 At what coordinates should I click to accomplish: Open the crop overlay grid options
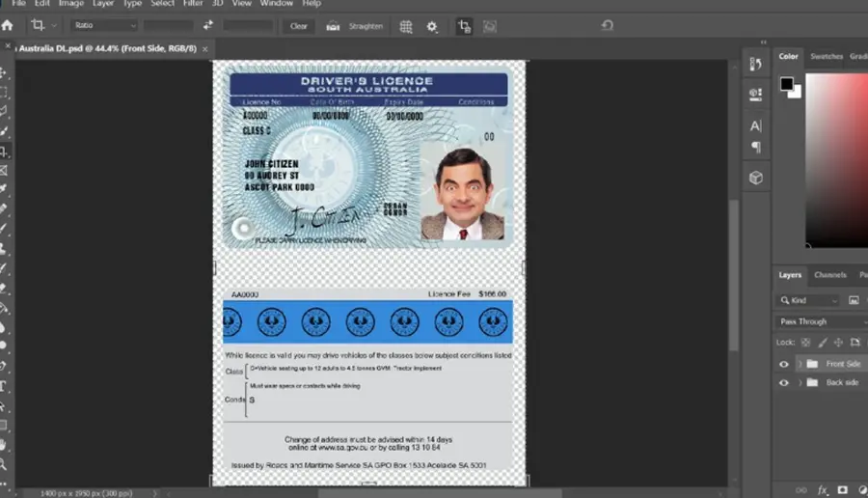406,27
